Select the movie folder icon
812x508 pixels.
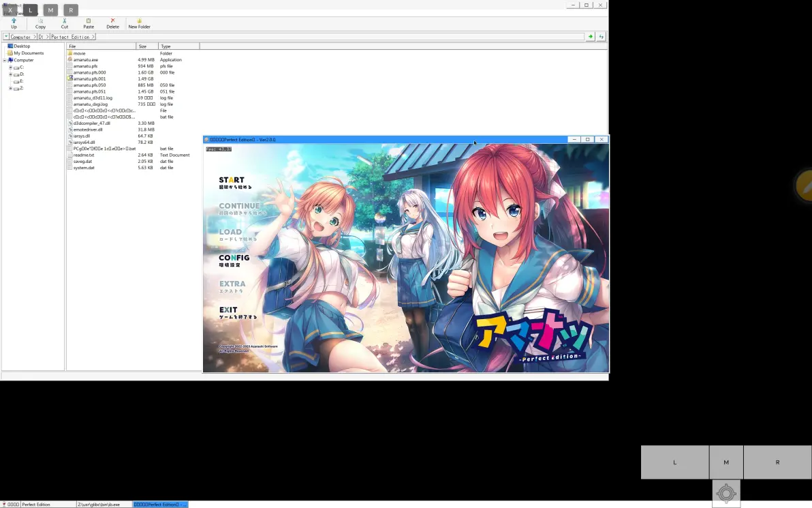pos(70,53)
